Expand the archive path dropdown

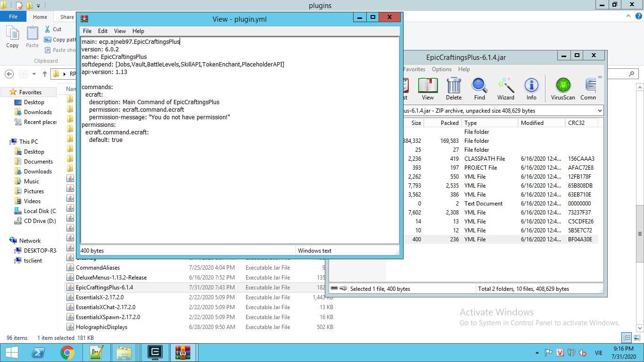600,111
